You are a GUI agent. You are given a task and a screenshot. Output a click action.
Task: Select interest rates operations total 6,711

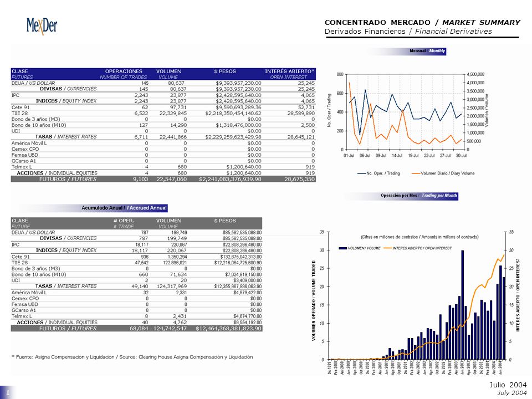tap(141, 137)
